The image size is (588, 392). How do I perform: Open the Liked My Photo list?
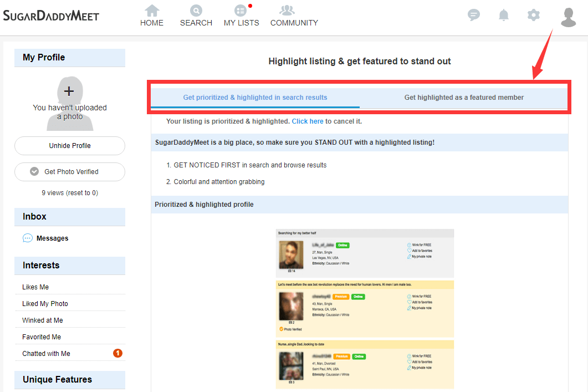pyautogui.click(x=45, y=303)
